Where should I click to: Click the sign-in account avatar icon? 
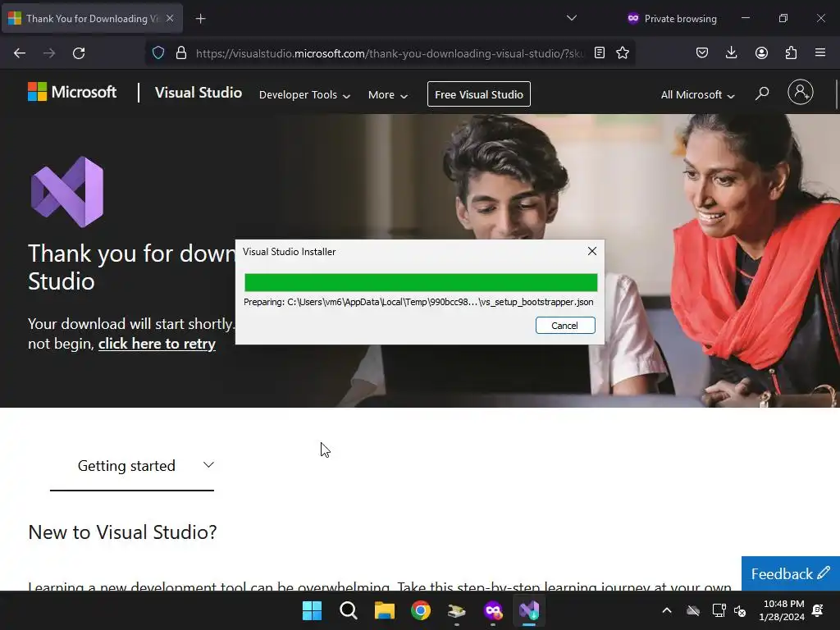[801, 92]
